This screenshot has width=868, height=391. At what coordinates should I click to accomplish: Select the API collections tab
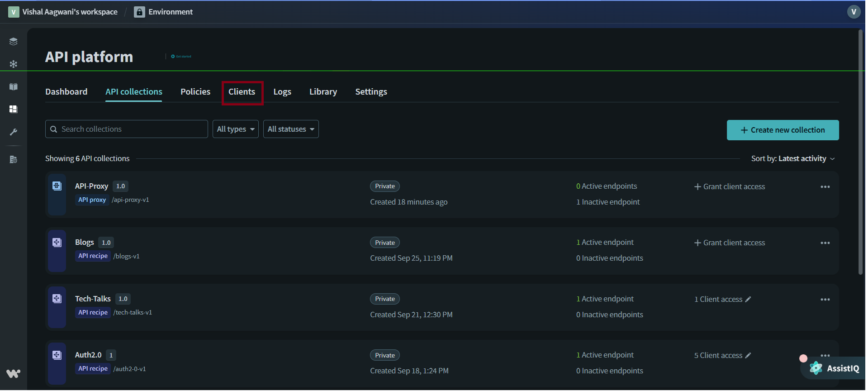click(134, 92)
